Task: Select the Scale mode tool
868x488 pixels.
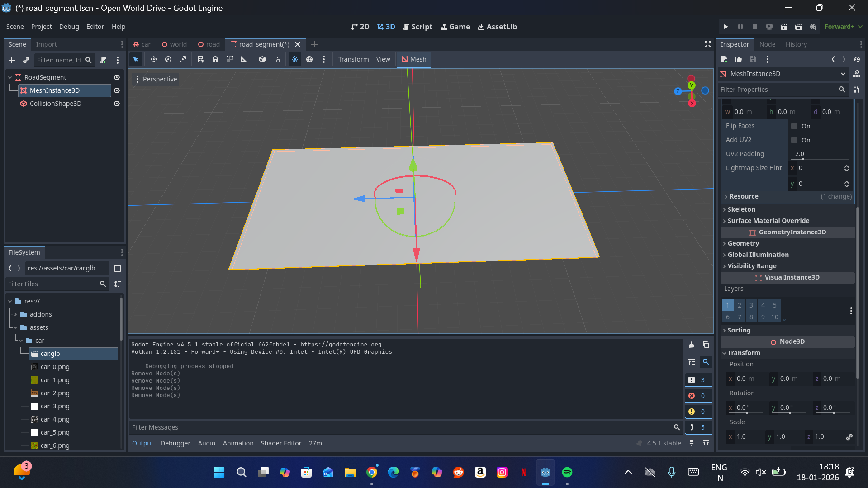Action: coord(183,59)
